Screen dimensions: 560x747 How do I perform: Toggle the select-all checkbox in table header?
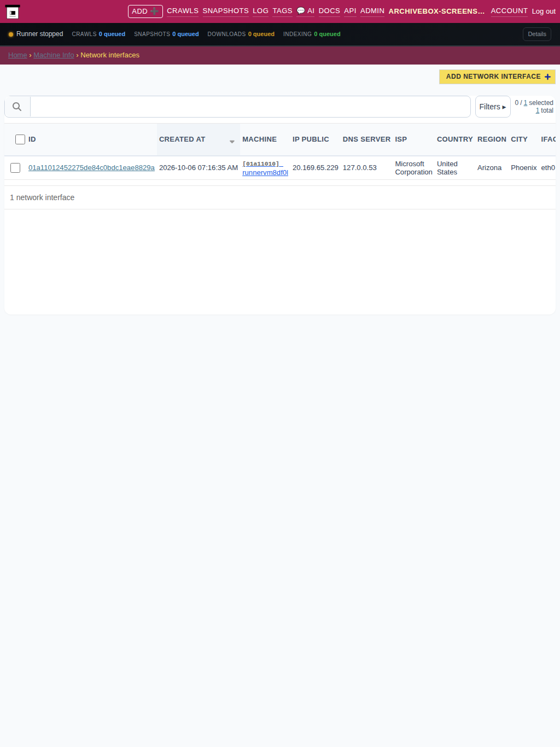tap(20, 139)
